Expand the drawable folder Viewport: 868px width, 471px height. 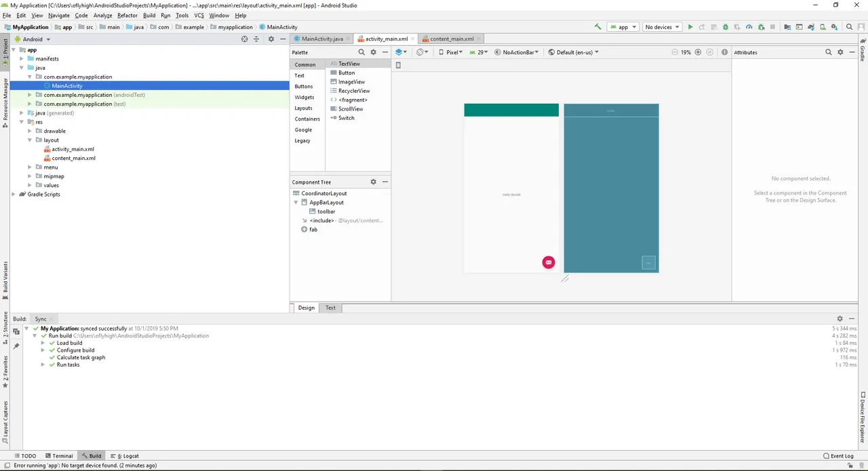30,131
